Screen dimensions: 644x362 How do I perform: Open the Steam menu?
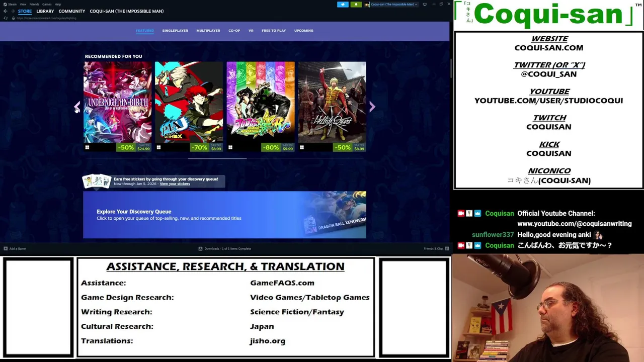coord(12,5)
